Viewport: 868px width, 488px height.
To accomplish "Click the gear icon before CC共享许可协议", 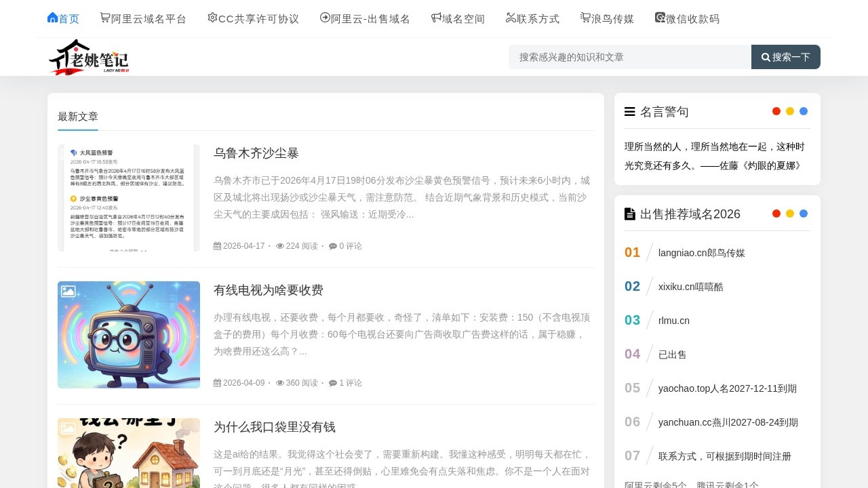I will point(212,18).
